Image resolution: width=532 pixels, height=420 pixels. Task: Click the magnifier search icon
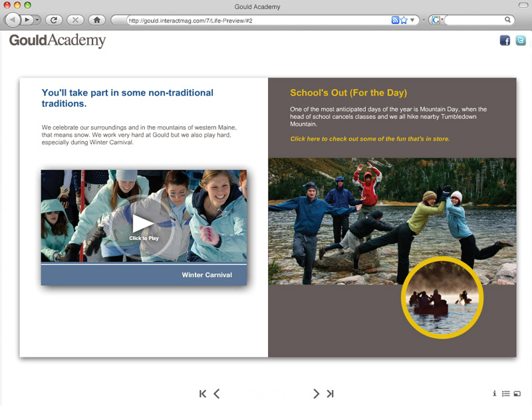507,20
